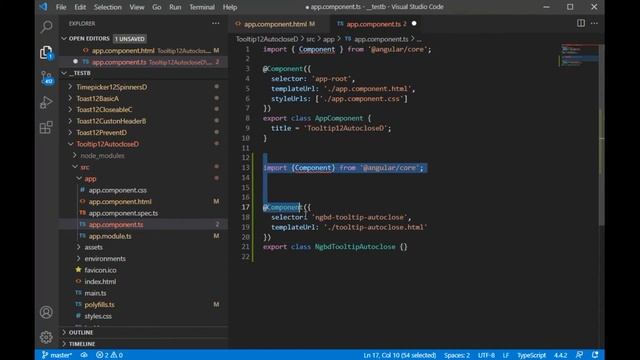Open the Explorer view icon
The height and width of the screenshot is (360, 640).
[47, 52]
